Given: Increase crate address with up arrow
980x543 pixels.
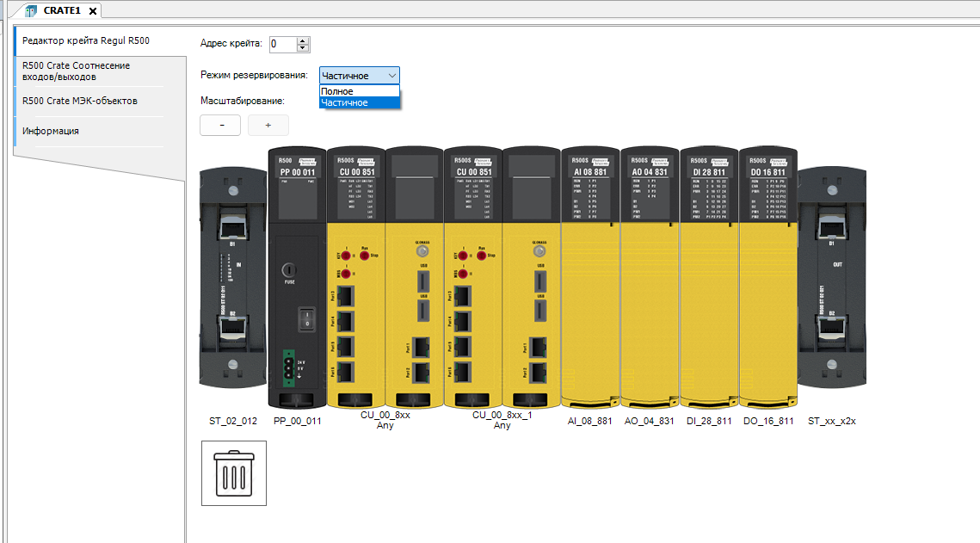Looking at the screenshot, I should 303,40.
